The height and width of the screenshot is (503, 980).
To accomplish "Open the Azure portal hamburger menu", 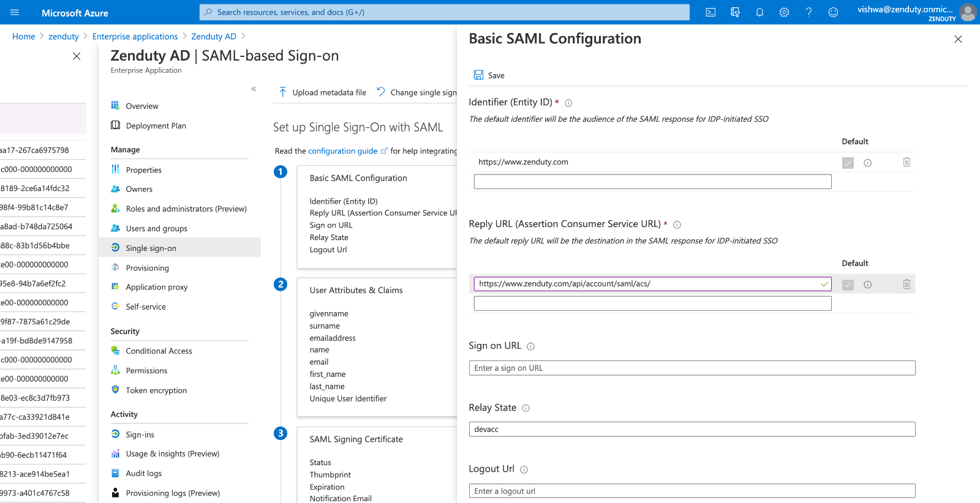I will pos(15,12).
